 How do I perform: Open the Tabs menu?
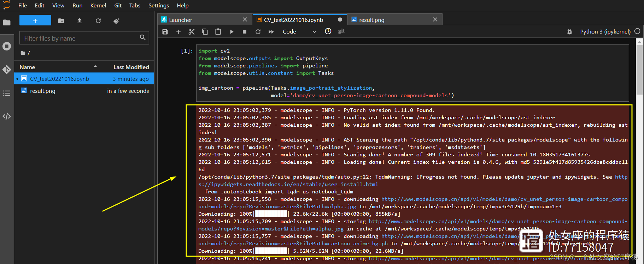click(135, 5)
